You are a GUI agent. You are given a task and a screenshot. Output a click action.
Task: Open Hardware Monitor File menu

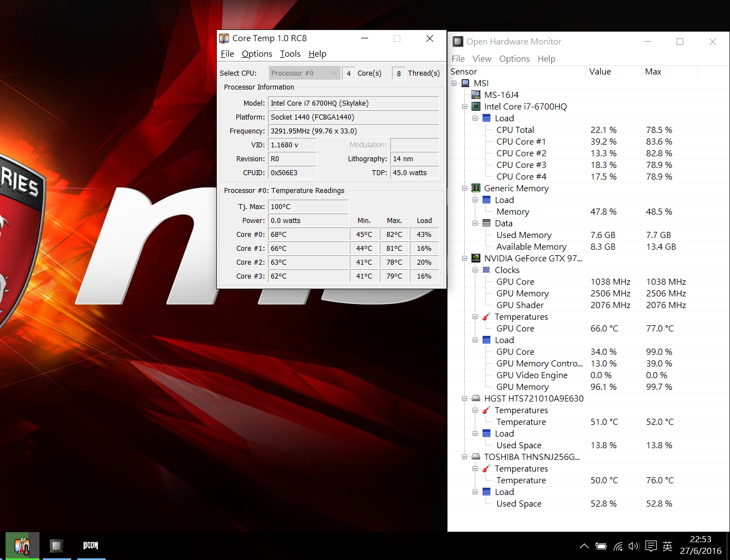pyautogui.click(x=458, y=59)
